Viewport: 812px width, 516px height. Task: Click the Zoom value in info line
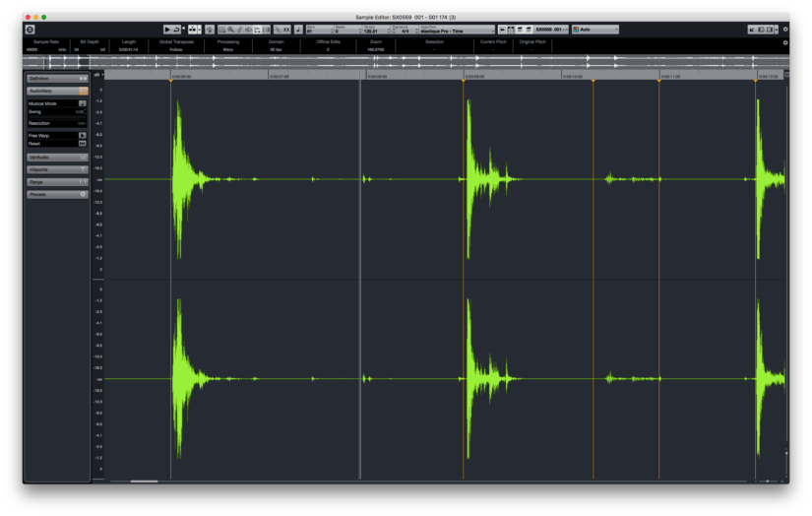coord(375,50)
